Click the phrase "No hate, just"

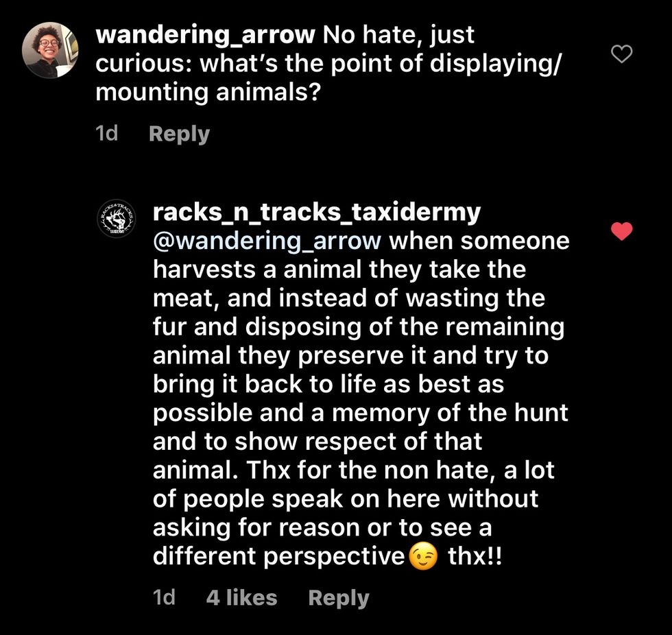pos(399,35)
